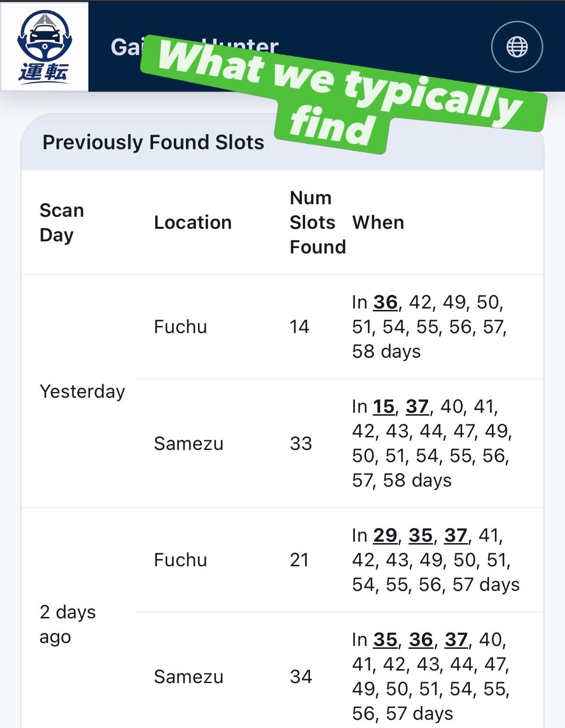Image resolution: width=565 pixels, height=728 pixels.
Task: Select Fuchu 29 days slot link
Action: 385,535
